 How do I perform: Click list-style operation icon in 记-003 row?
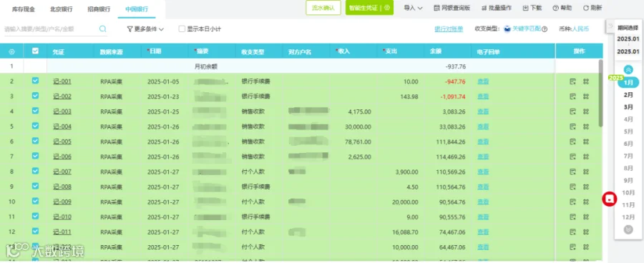click(572, 111)
